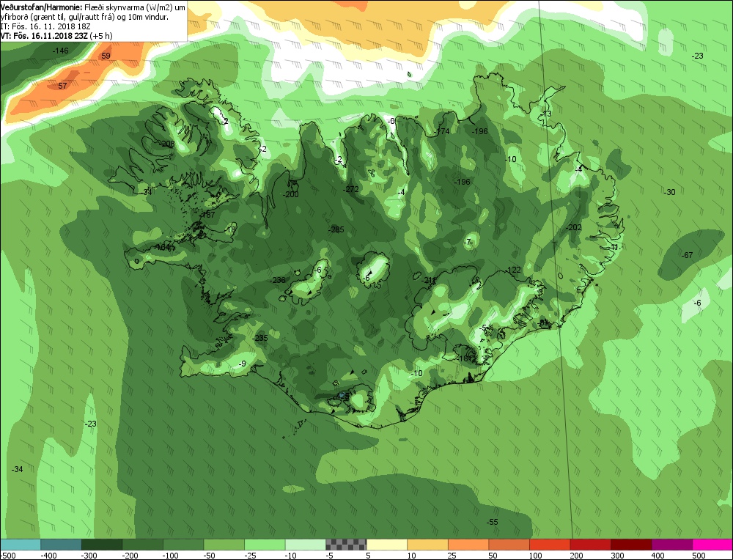733x560 pixels.
Task: Click the -236 value on the map
Action: coord(278,280)
